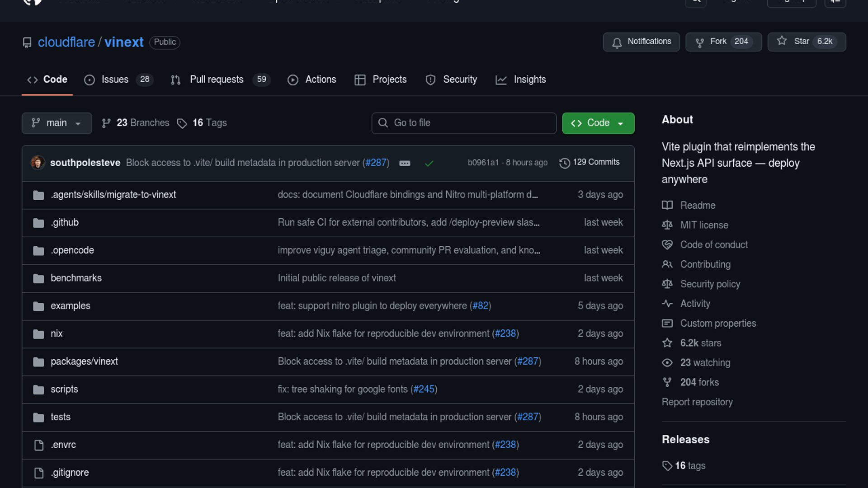
Task: Open the 129 Commits history
Action: 590,162
